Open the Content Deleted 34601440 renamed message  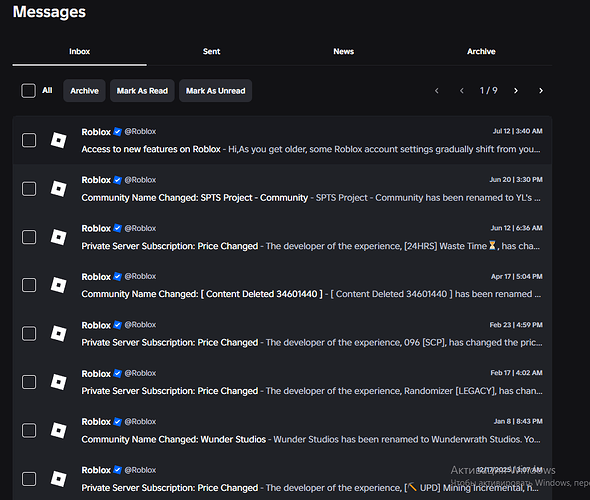(282, 285)
